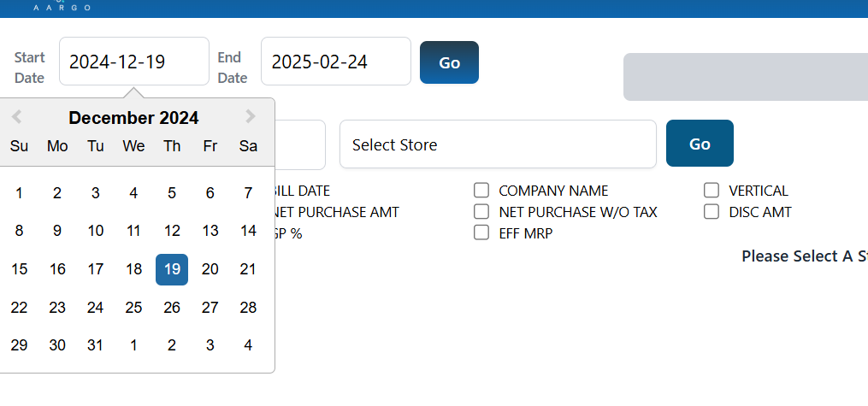This screenshot has width=868, height=406.
Task: Select December 16 in the calendar
Action: [57, 269]
